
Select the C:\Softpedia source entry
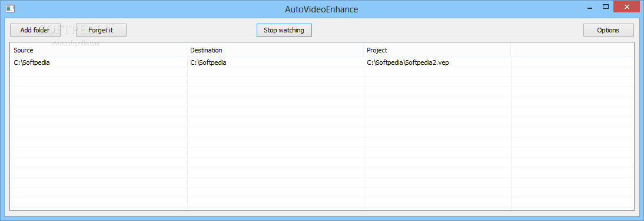pyautogui.click(x=98, y=62)
